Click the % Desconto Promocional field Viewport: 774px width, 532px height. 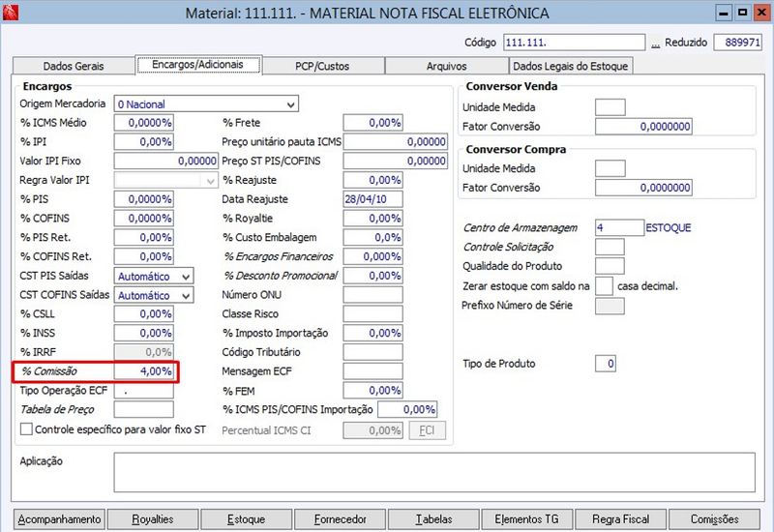(373, 276)
